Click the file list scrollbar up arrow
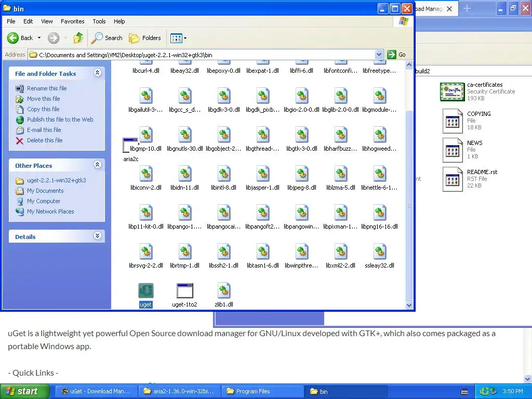 pos(409,64)
